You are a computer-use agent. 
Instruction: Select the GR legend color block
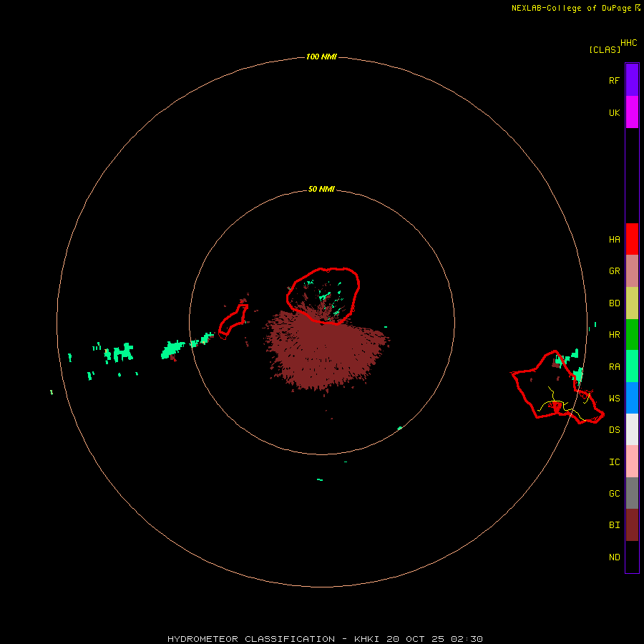(632, 271)
